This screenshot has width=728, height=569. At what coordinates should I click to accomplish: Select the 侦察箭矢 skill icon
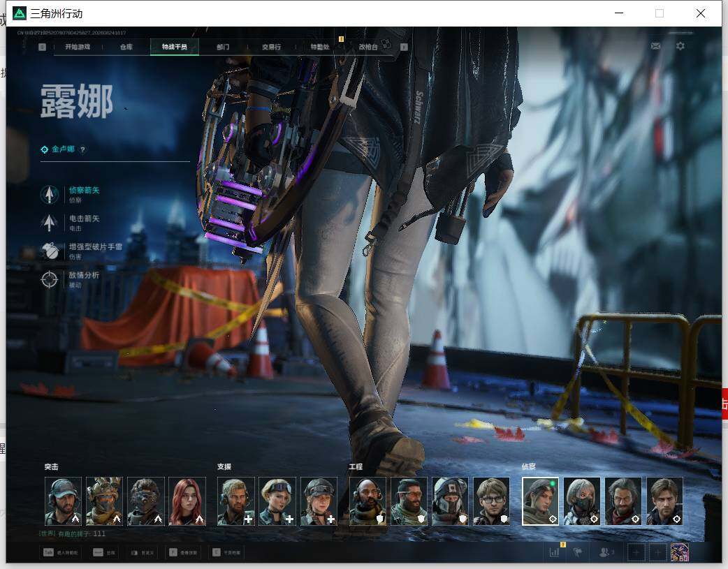[x=49, y=195]
